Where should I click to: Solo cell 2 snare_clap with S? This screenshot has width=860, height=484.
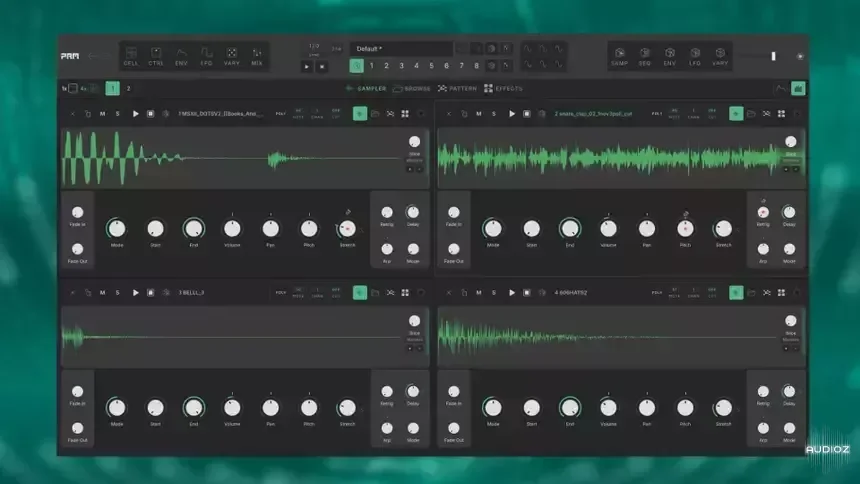494,114
